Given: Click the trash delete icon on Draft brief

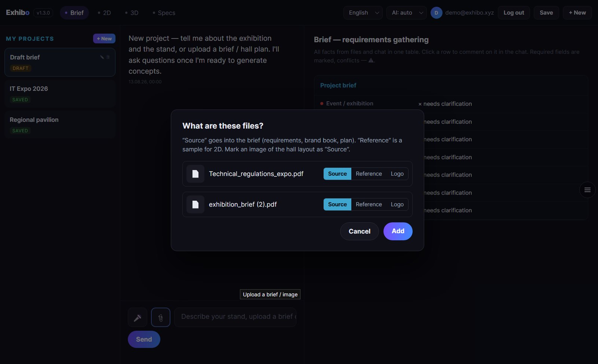Looking at the screenshot, I should coord(108,57).
